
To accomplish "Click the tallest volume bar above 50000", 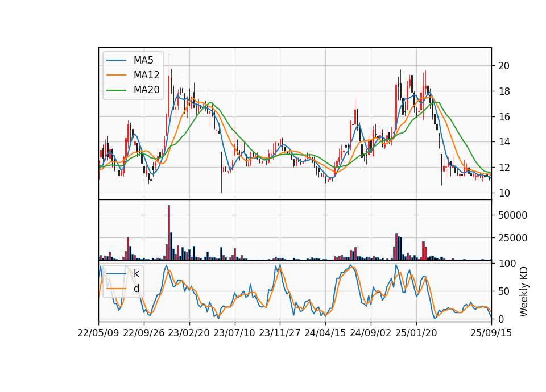I will click(x=169, y=233).
